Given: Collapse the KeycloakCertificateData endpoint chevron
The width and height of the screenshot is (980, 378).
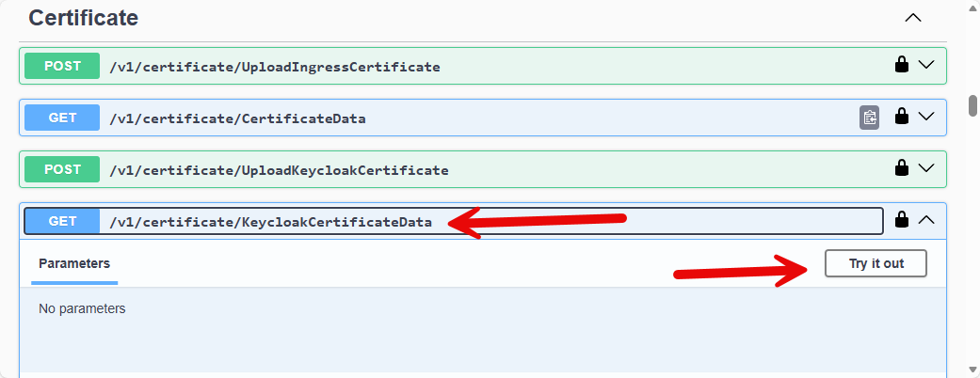Looking at the screenshot, I should tap(926, 220).
